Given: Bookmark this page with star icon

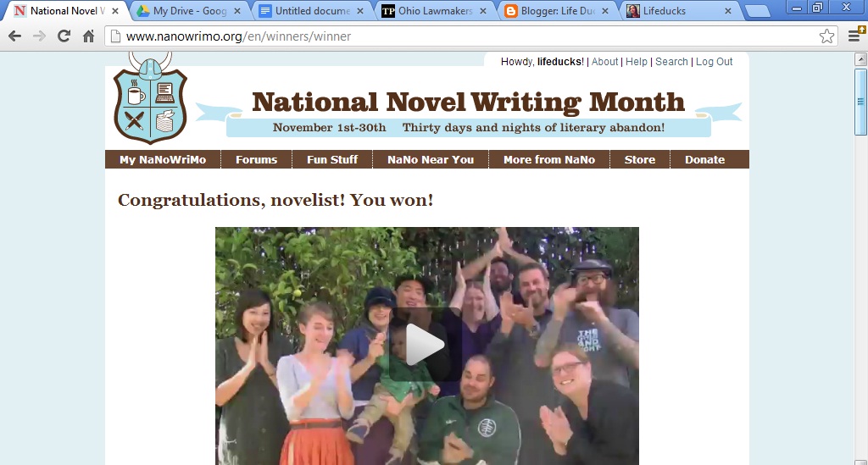Looking at the screenshot, I should click(826, 36).
